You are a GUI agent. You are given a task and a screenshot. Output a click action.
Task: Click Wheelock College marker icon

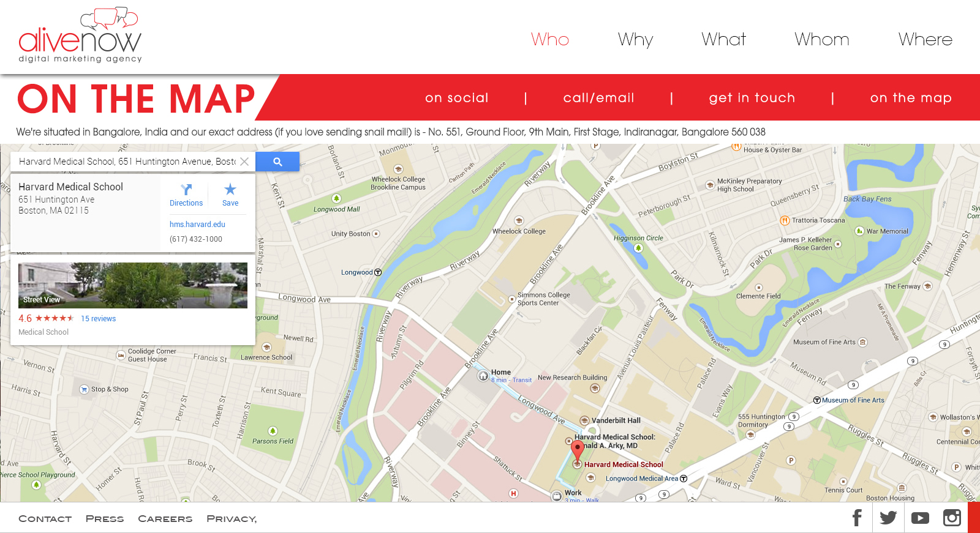tap(519, 221)
